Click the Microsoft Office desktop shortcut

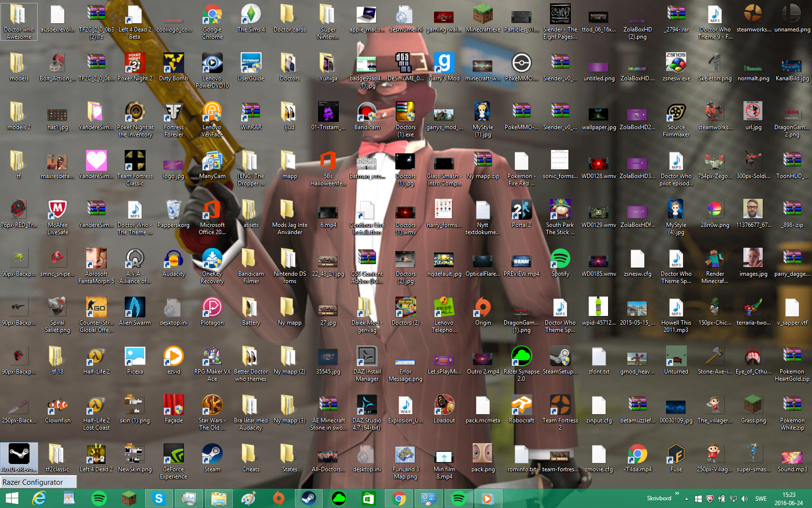pyautogui.click(x=212, y=217)
